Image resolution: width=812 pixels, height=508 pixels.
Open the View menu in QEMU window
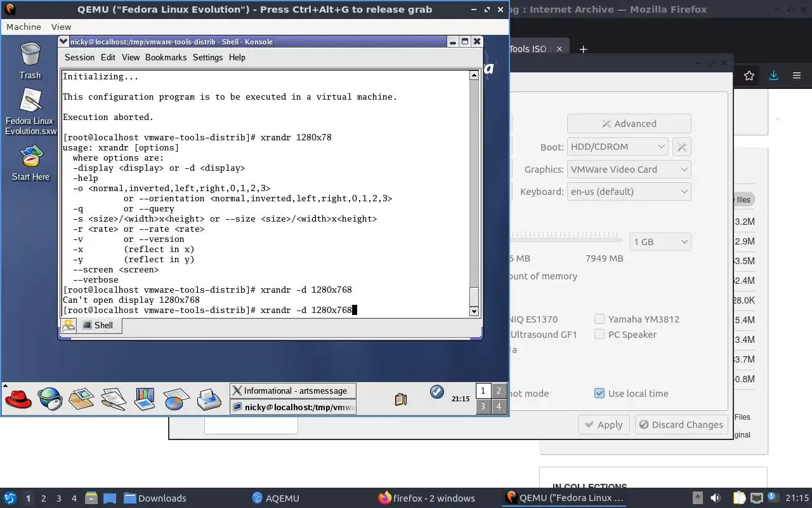tap(61, 27)
